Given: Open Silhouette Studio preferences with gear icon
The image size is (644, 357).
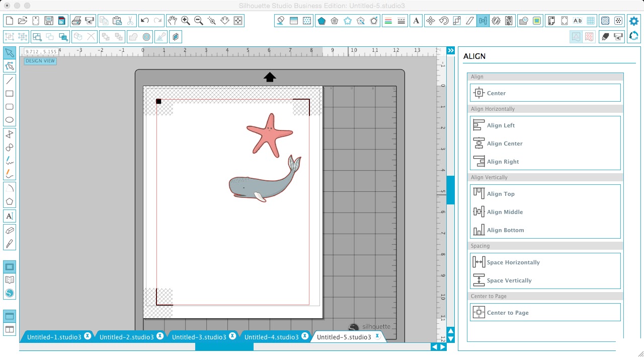Looking at the screenshot, I should (633, 21).
